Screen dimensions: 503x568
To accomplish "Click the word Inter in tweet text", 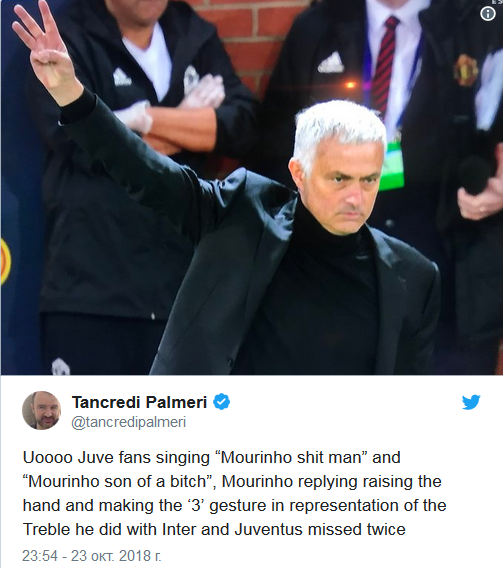I will 179,529.
